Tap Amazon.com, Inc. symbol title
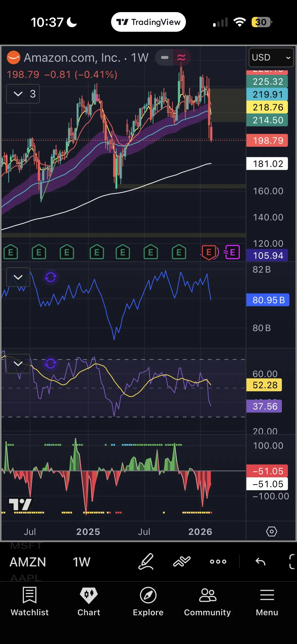Screen dimensions: 297x644 pyautogui.click(x=72, y=58)
